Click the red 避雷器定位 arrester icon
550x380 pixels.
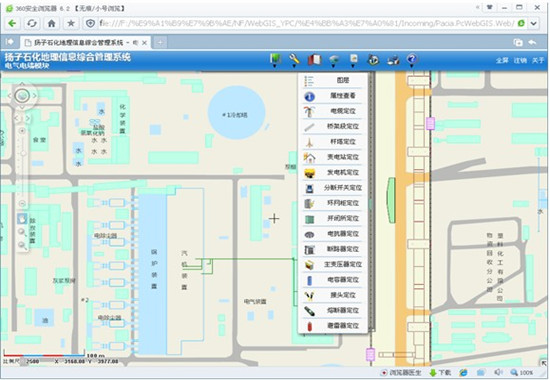pos(309,326)
